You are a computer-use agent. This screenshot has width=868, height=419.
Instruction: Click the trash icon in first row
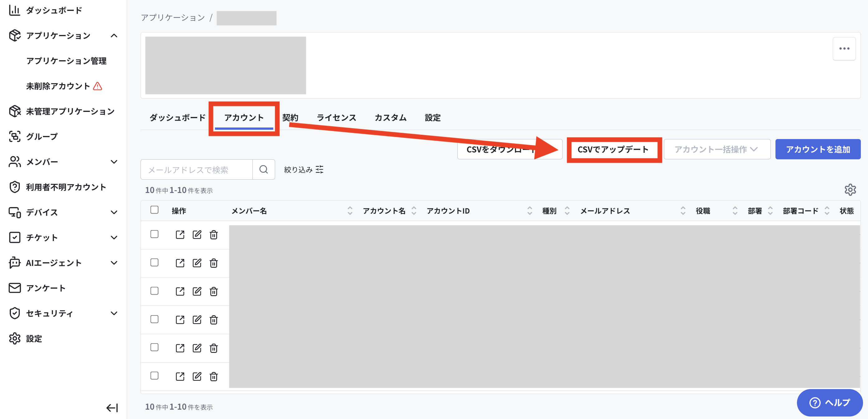coord(214,235)
